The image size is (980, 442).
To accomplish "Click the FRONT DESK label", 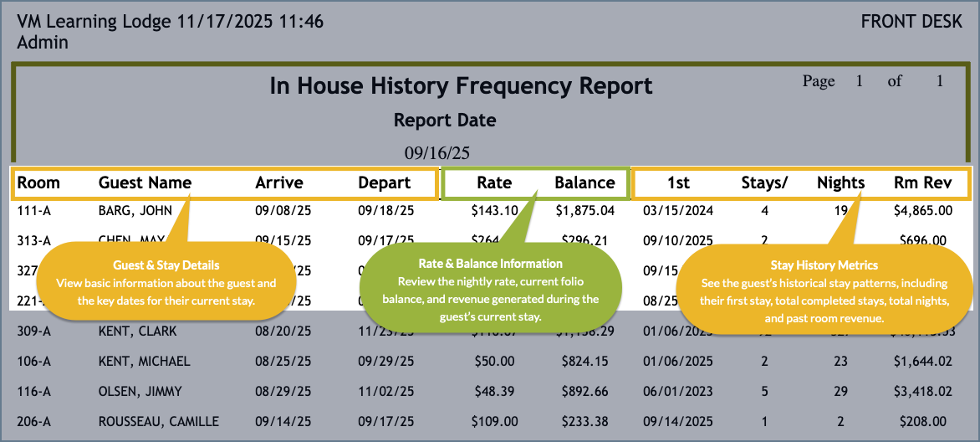I will click(x=911, y=23).
